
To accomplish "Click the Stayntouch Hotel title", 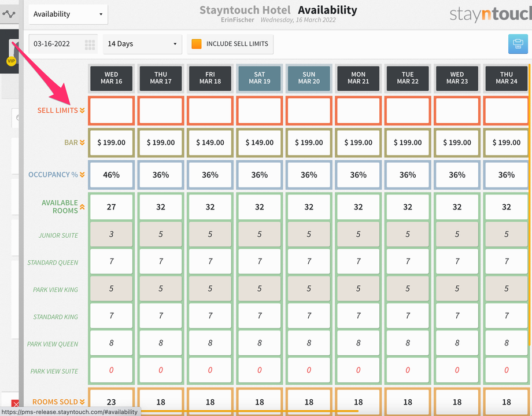I will pyautogui.click(x=245, y=10).
